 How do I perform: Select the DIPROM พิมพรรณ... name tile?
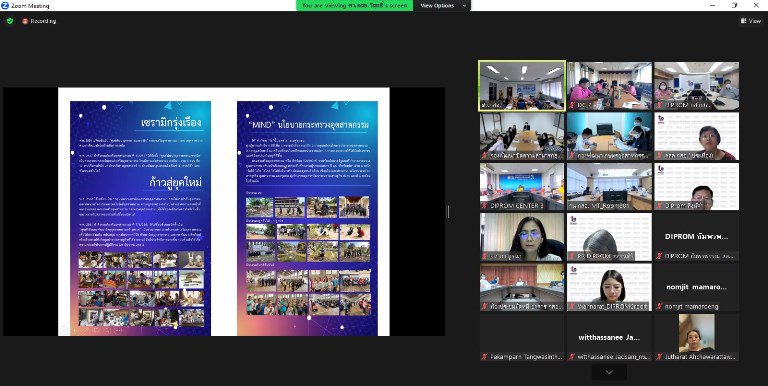(696, 237)
